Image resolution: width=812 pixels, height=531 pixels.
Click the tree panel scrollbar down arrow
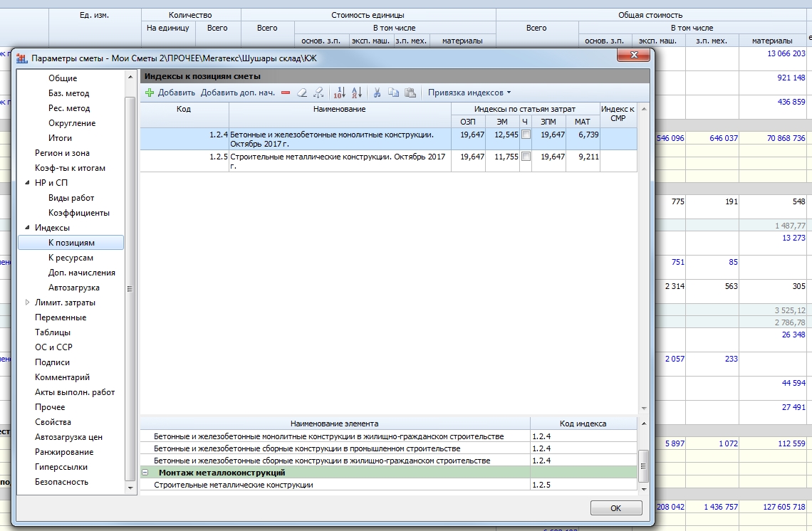[130, 488]
